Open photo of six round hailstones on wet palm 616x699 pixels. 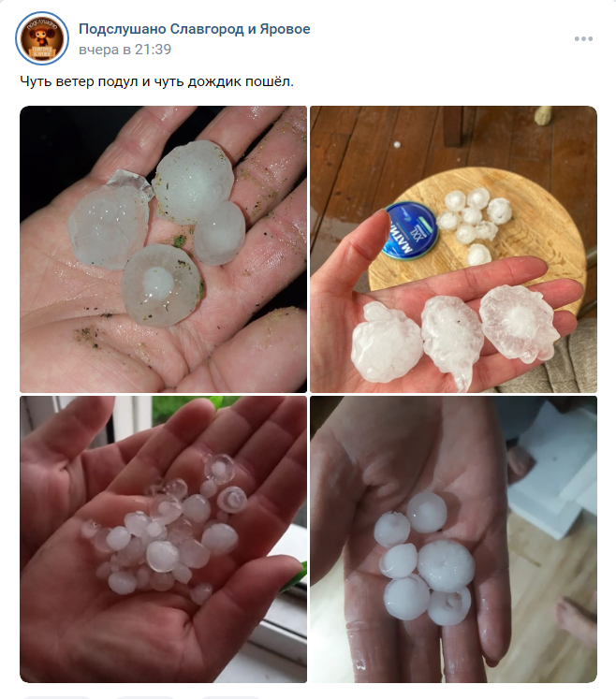(453, 539)
